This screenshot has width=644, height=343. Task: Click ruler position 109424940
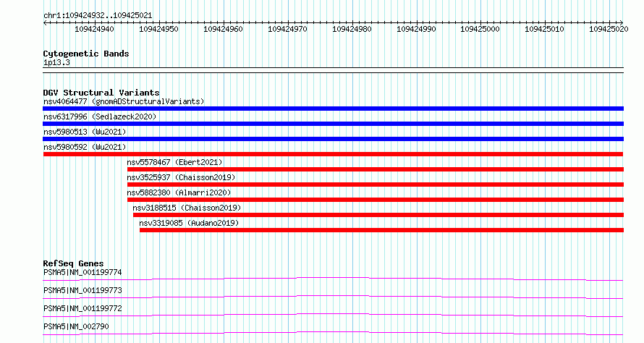click(95, 29)
